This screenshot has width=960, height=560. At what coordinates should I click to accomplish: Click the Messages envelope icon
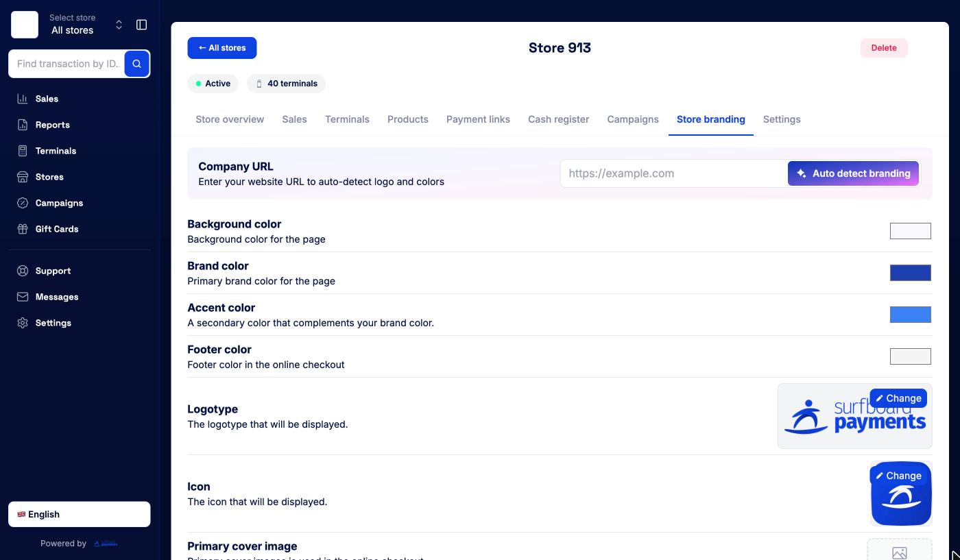23,297
